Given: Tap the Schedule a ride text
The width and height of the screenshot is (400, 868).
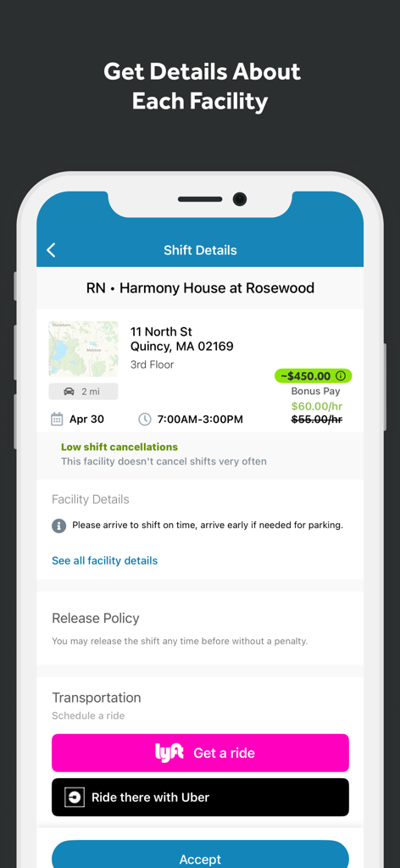Looking at the screenshot, I should click(x=88, y=715).
